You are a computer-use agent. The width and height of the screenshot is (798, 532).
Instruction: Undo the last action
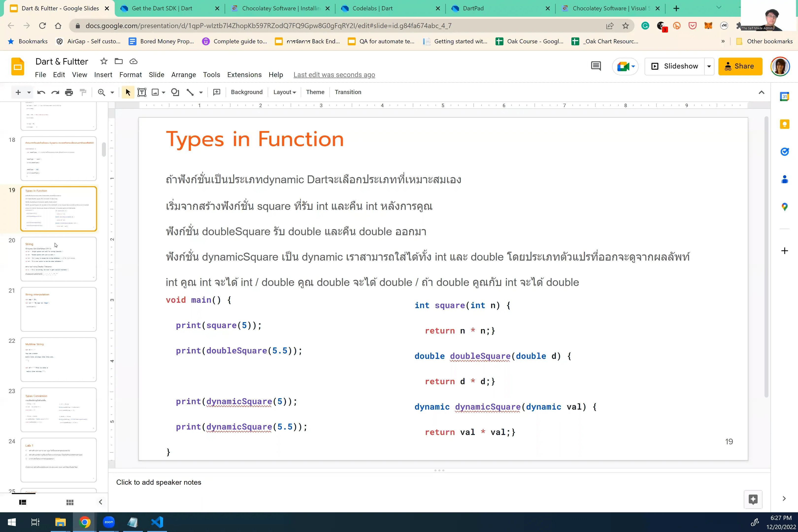(x=41, y=92)
